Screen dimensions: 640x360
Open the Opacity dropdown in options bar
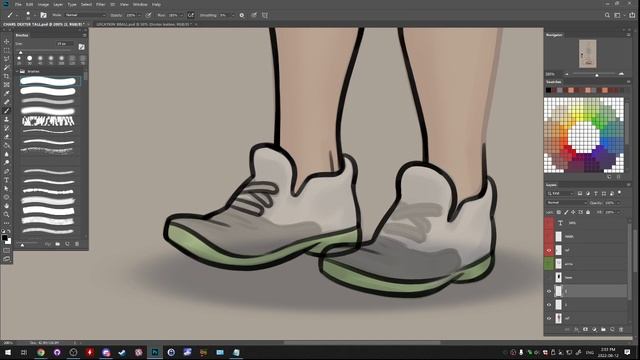click(140, 15)
